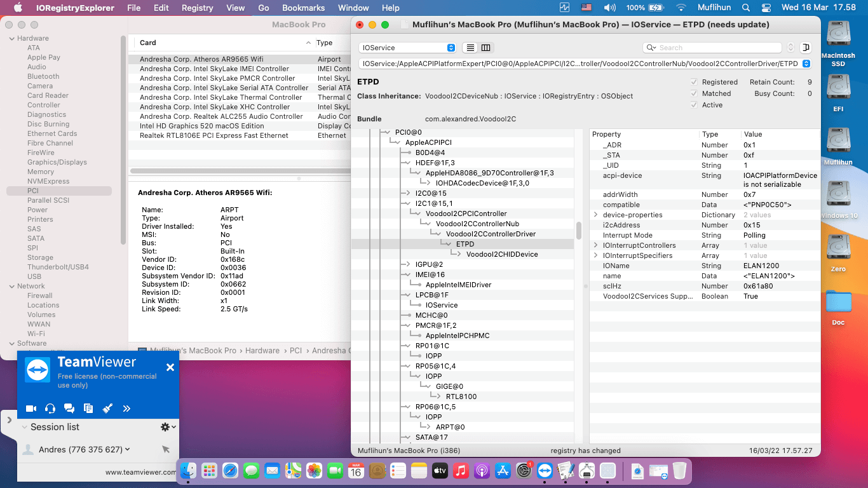Expand the I2C0@15 tree node
The image size is (868, 488).
(408, 193)
